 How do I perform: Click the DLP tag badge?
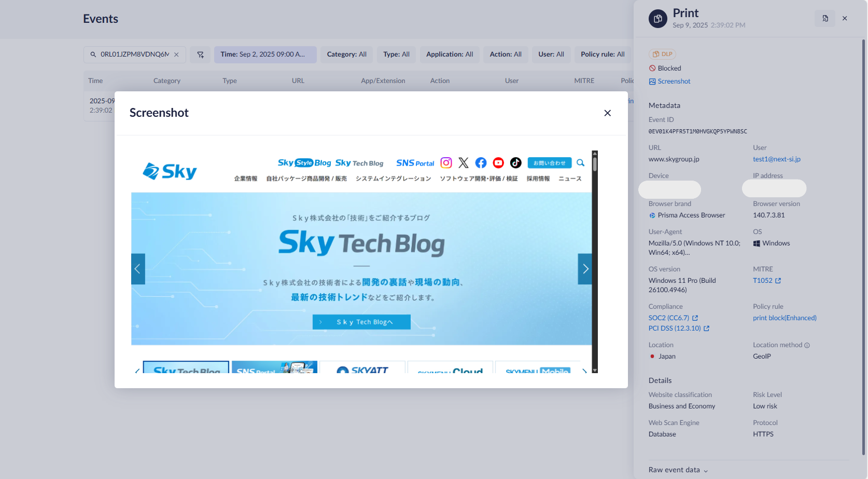tap(662, 54)
